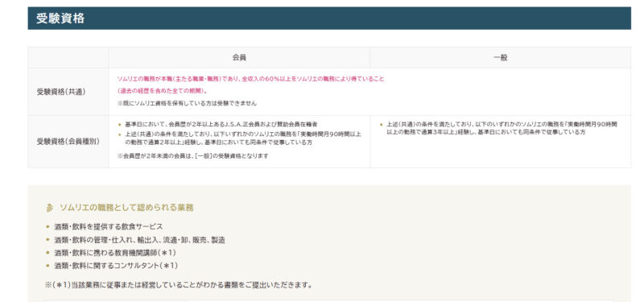Click the grape icon beside ソムリエの職務 heading
Viewport: 644px width, 302px height.
50,208
